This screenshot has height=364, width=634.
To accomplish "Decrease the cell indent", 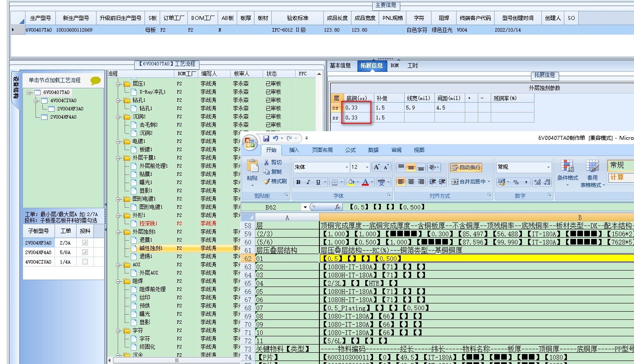I will click(x=432, y=182).
